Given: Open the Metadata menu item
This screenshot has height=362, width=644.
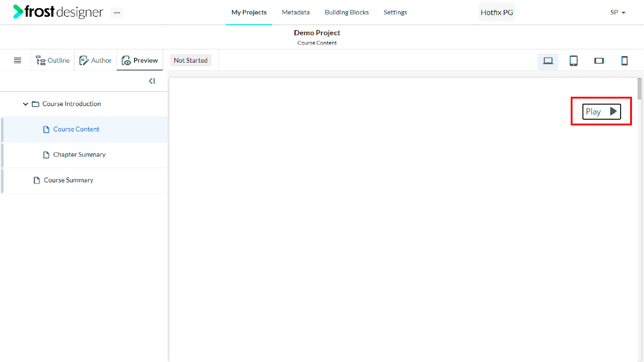Looking at the screenshot, I should [296, 12].
